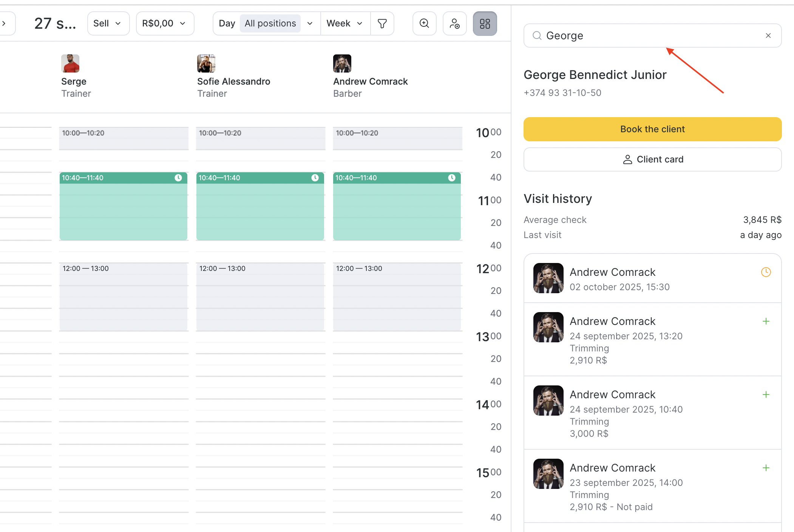Image resolution: width=794 pixels, height=532 pixels.
Task: Open the R$0,00 dropdown
Action: pos(165,23)
